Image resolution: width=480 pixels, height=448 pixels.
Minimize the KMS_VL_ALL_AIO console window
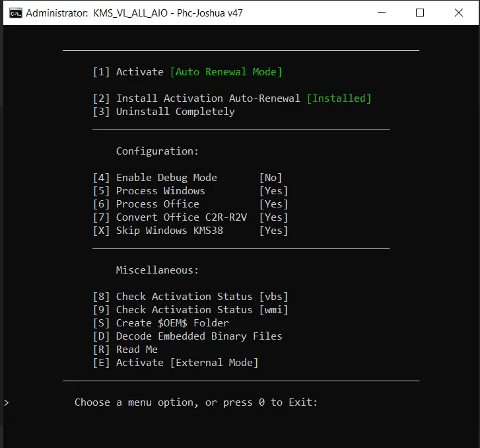point(382,13)
